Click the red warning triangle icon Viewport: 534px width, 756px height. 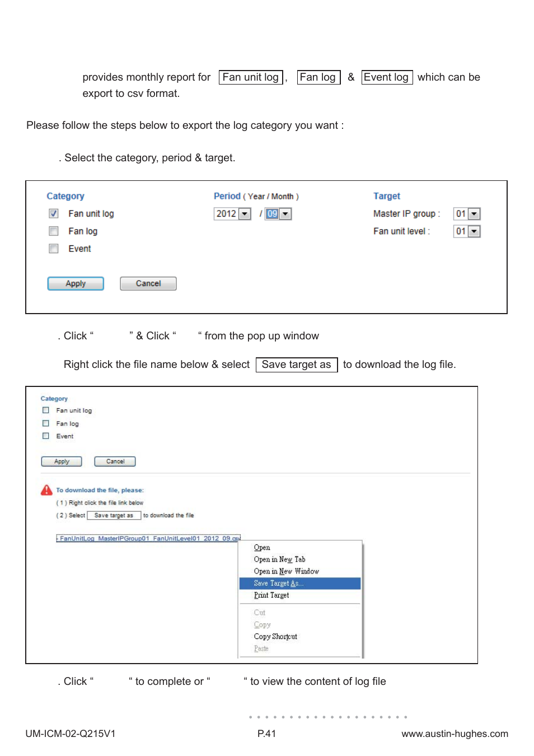[46, 490]
